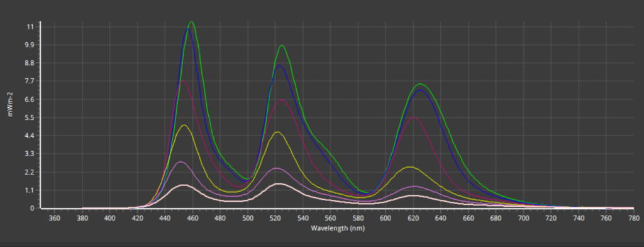Click the 500 tick label on wavelength axis
Image resolution: width=644 pixels, height=247 pixels.
pos(247,218)
